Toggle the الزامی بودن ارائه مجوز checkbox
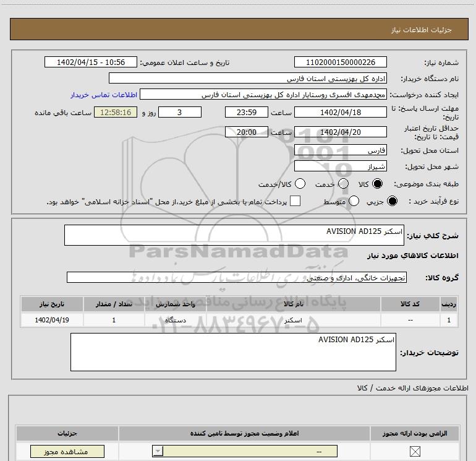 point(415,451)
